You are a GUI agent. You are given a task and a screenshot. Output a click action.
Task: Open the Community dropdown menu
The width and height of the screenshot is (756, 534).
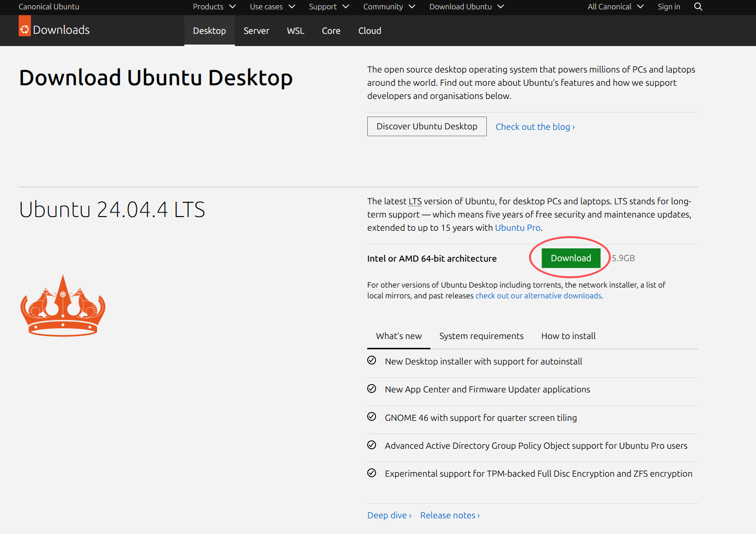(389, 7)
